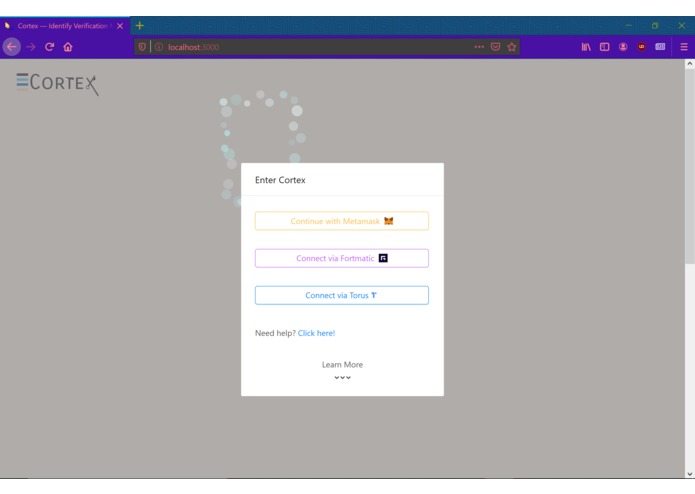
Task: Open uBlock Origin extension icon
Action: click(x=641, y=47)
